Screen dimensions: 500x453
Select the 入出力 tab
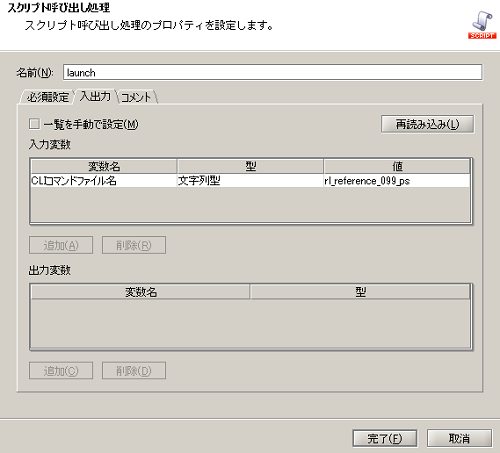(x=95, y=96)
